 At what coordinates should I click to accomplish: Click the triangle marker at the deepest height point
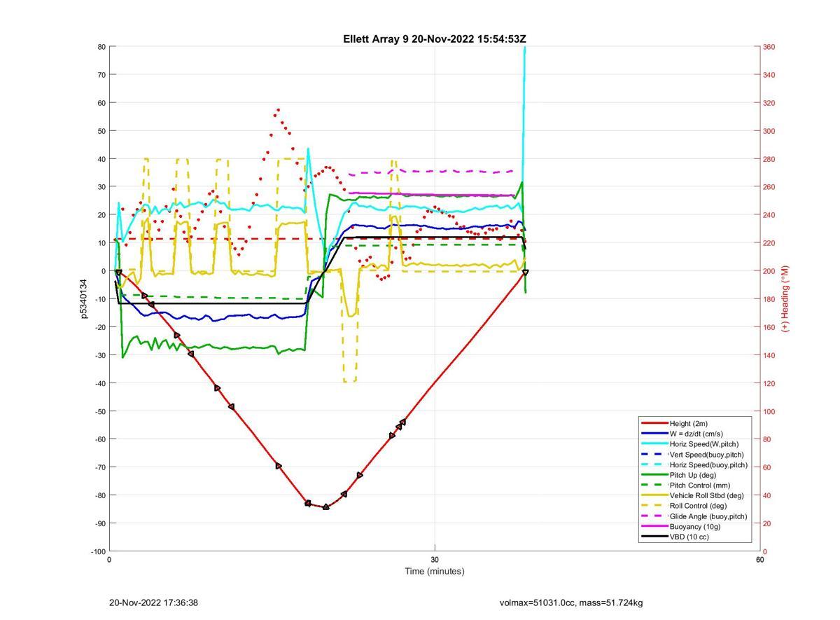(325, 507)
